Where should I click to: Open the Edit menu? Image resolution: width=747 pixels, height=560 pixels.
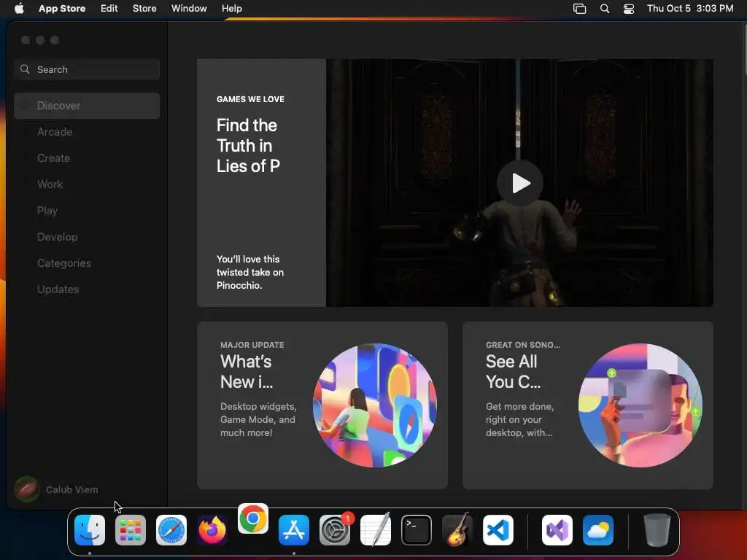point(109,9)
